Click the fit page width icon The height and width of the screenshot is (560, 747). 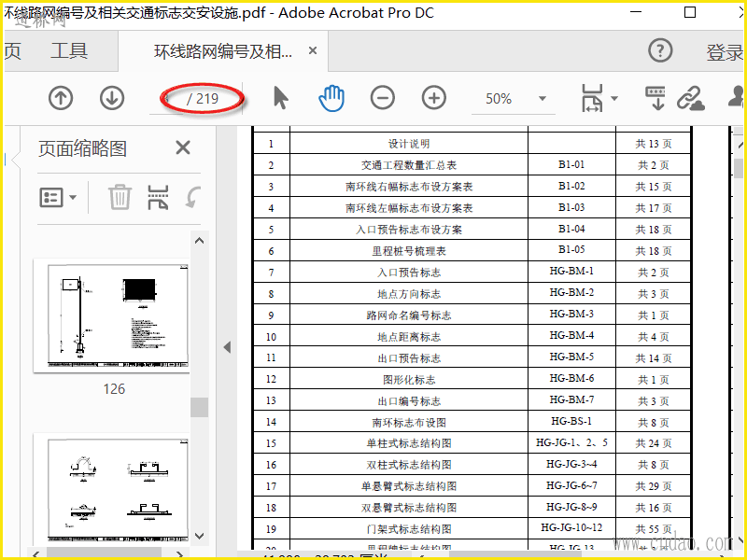tap(592, 98)
